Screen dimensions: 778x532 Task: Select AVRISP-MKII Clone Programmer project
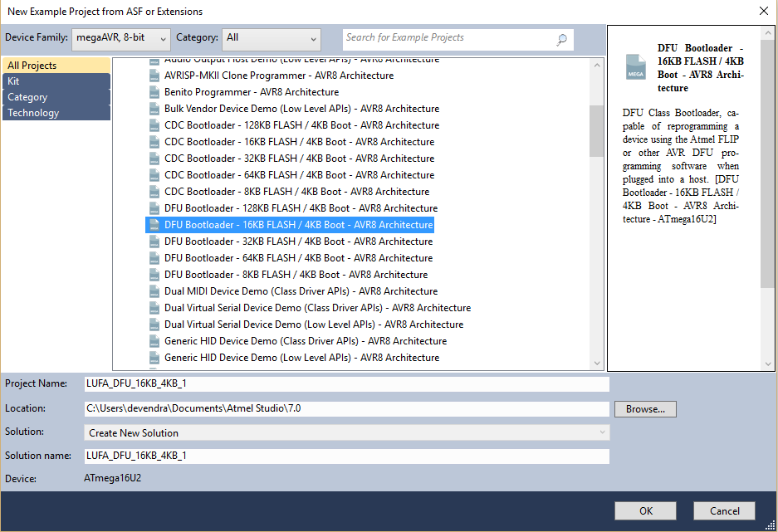point(279,76)
